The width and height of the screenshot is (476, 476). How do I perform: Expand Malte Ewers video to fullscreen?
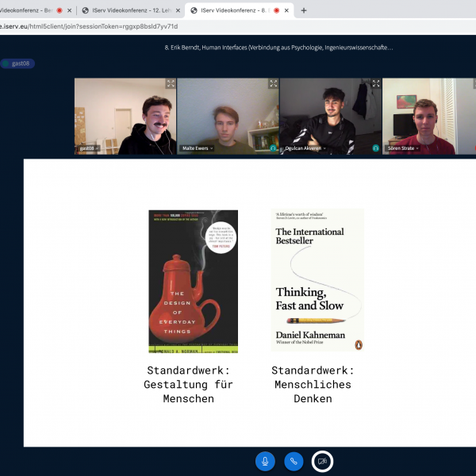(273, 83)
